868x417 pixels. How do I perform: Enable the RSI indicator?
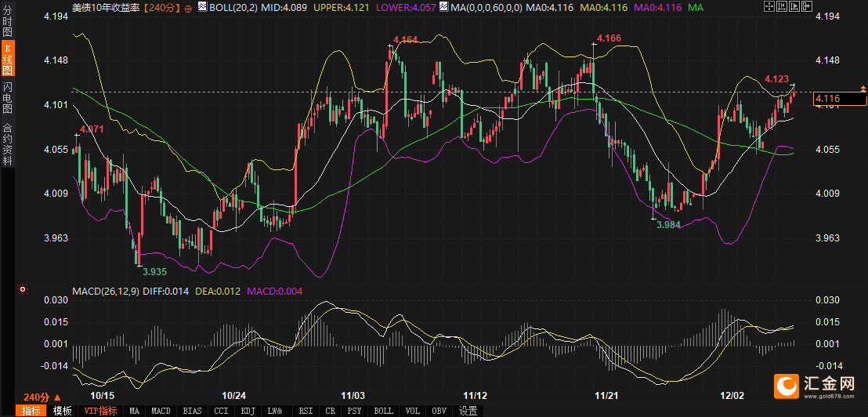(305, 411)
